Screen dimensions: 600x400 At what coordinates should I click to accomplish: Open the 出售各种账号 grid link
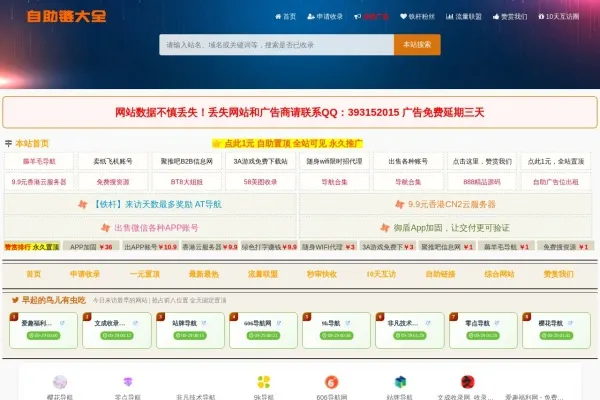coord(408,161)
